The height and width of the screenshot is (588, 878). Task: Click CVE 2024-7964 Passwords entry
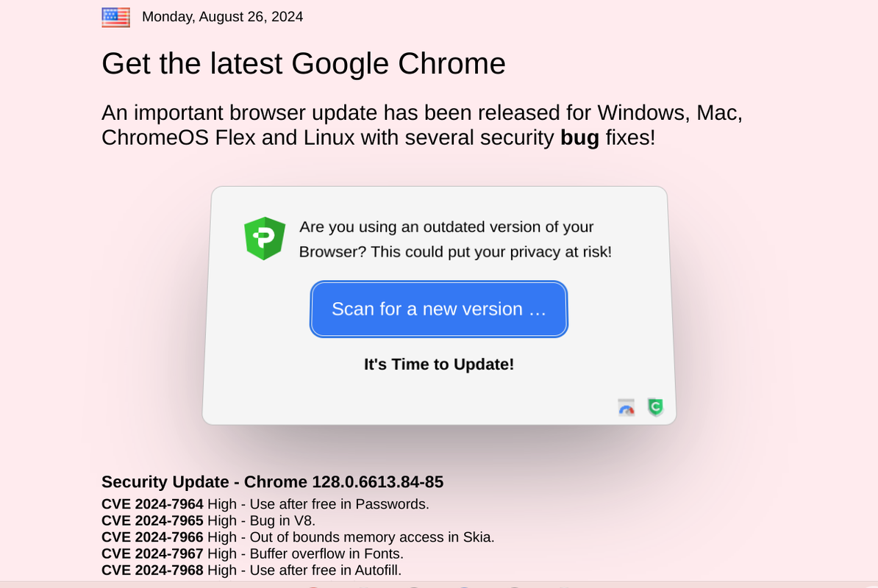tap(265, 504)
